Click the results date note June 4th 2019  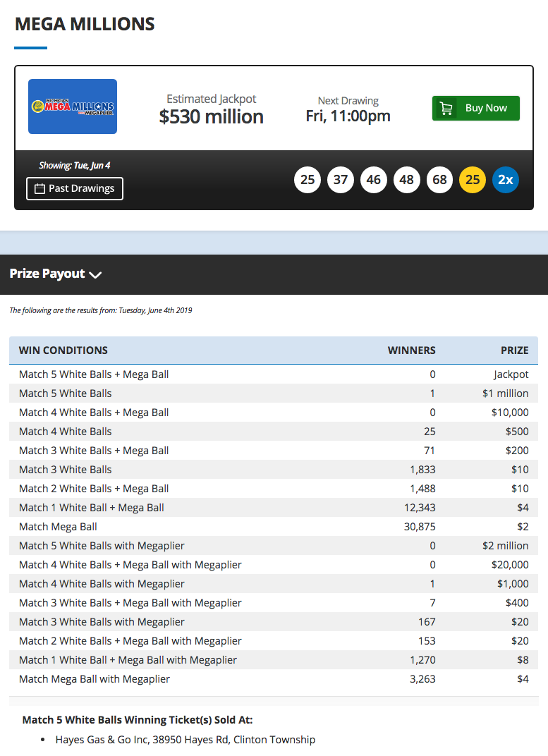(x=101, y=310)
